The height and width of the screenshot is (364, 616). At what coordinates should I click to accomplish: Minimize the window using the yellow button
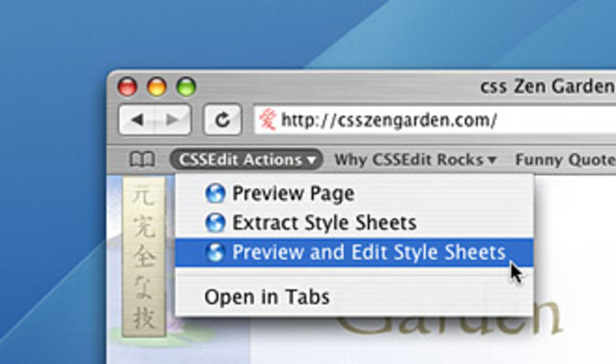point(157,87)
